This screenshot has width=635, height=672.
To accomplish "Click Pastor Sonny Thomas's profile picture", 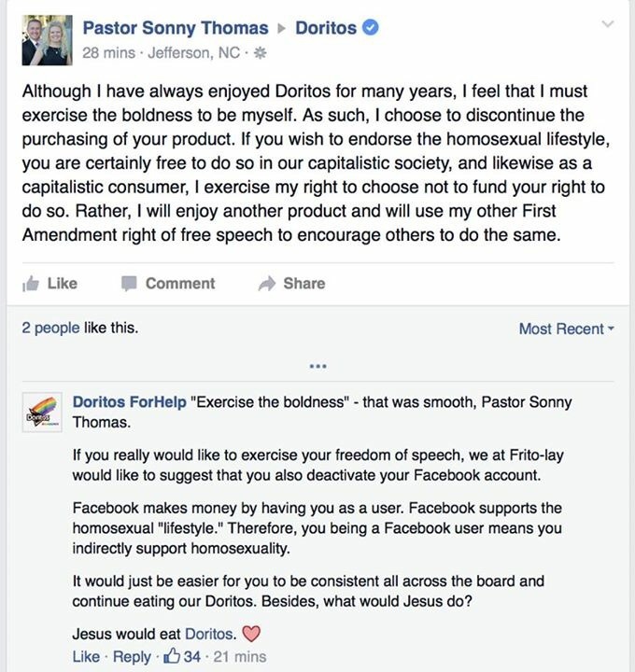I will (x=46, y=40).
